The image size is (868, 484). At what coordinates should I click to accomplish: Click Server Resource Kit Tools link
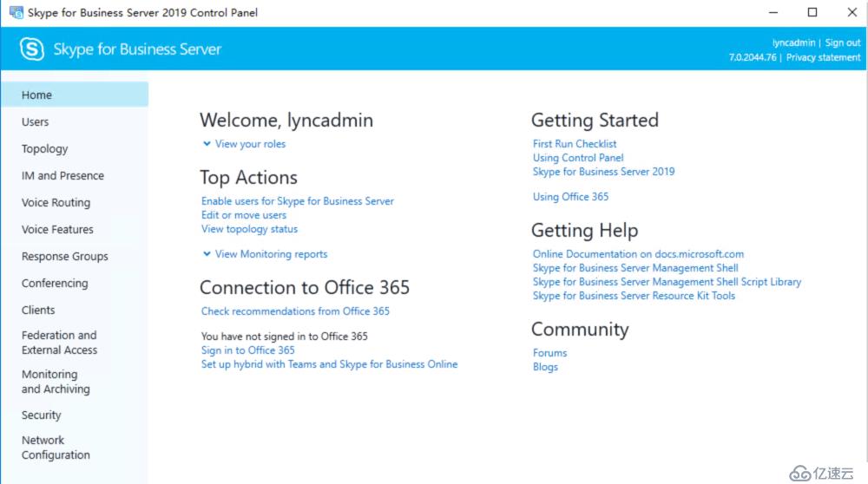[x=634, y=296]
